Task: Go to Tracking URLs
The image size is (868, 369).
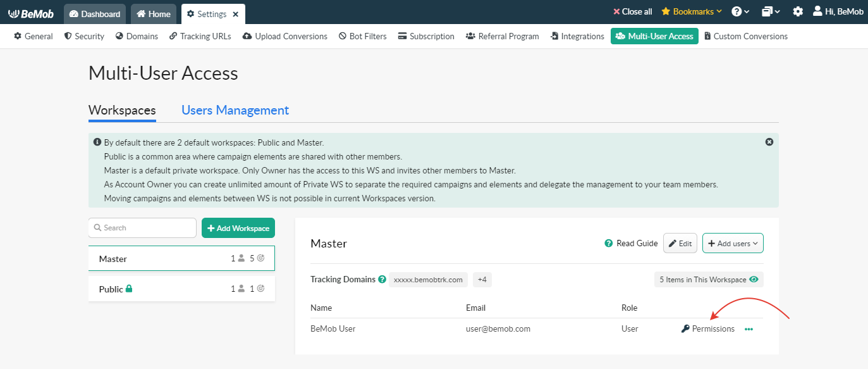Action: [x=200, y=36]
